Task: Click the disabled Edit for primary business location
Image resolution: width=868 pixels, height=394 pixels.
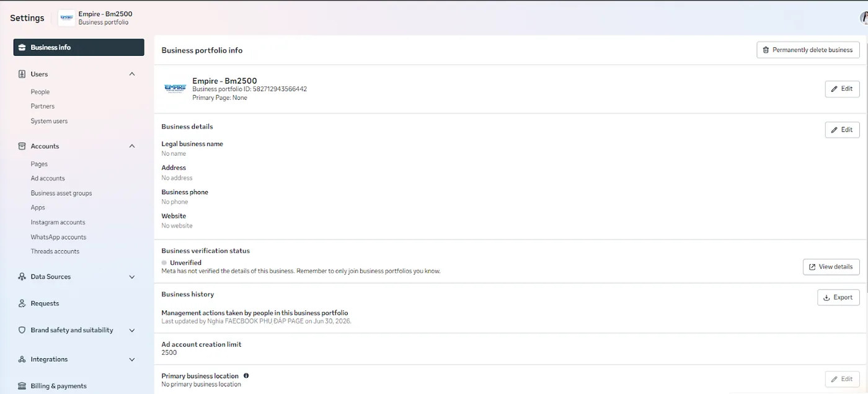Action: [842, 378]
